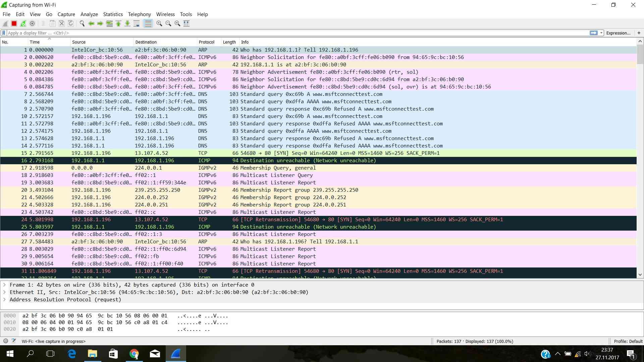Open expert information circle in status bar
This screenshot has width=644, height=362.
tap(6, 341)
